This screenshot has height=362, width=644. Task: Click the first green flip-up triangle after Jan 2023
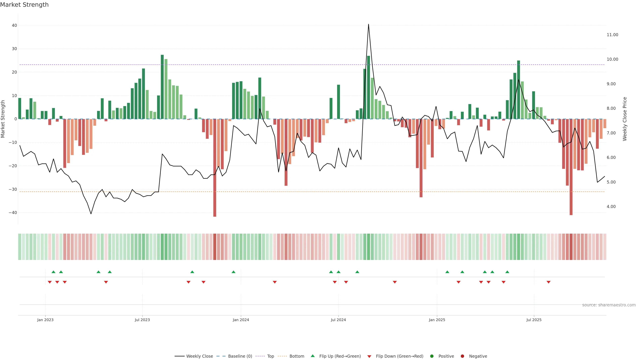53,272
